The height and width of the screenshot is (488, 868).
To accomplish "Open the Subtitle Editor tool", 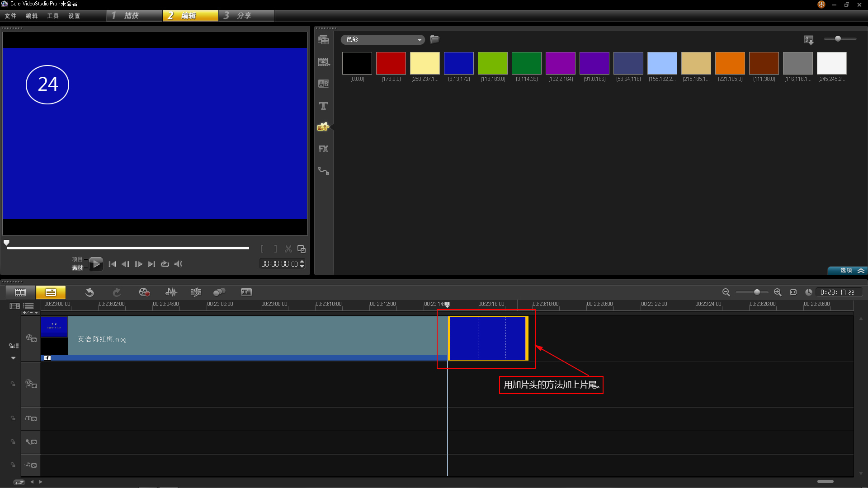I will (x=246, y=292).
